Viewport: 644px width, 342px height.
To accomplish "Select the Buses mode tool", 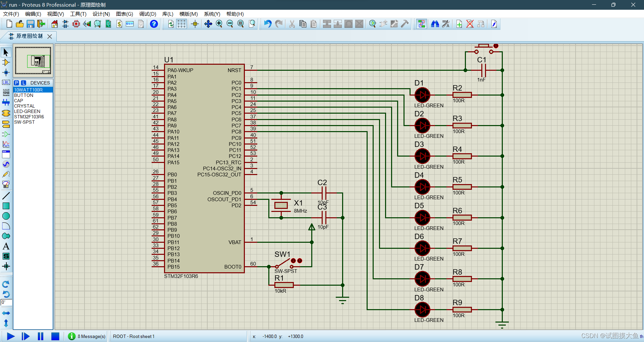I will tap(6, 102).
